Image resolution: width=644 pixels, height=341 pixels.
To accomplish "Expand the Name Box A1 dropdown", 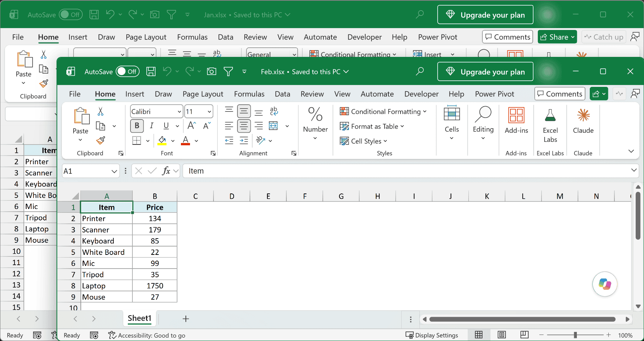I will tap(114, 171).
